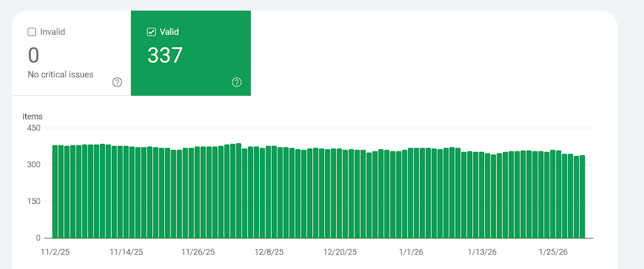Click the 11/14/25 date label
This screenshot has height=269, width=644.
pos(126,252)
